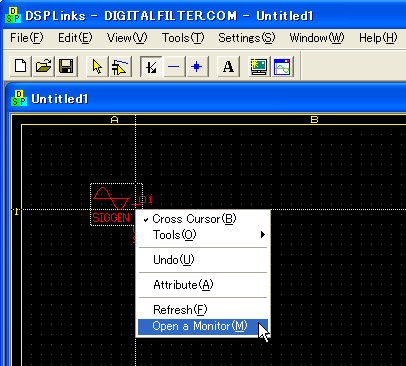Choose the component placement tool icon
The height and width of the screenshot is (366, 406).
click(120, 66)
